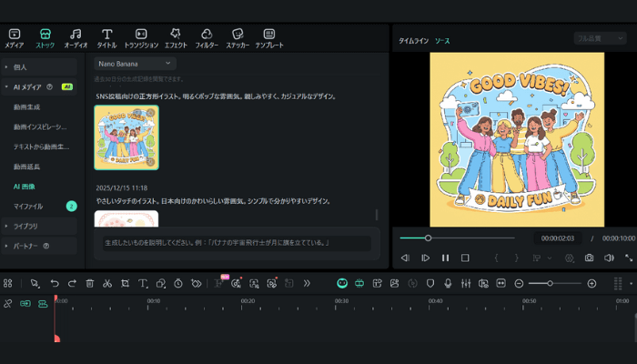Open the Nano Banana model dropdown
Screen dimensions: 637x364
pos(135,64)
